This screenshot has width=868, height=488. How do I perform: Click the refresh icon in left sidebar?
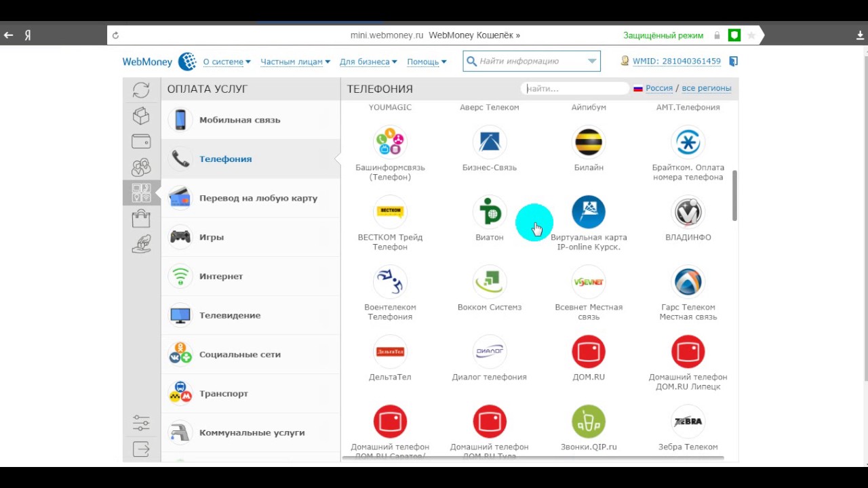coord(141,90)
